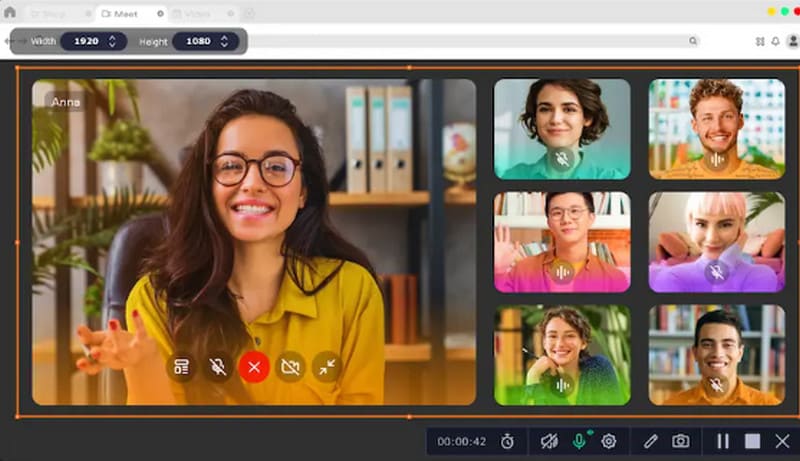Exit fullscreen using the collapse arrows icon
The image size is (800, 461).
point(327,367)
